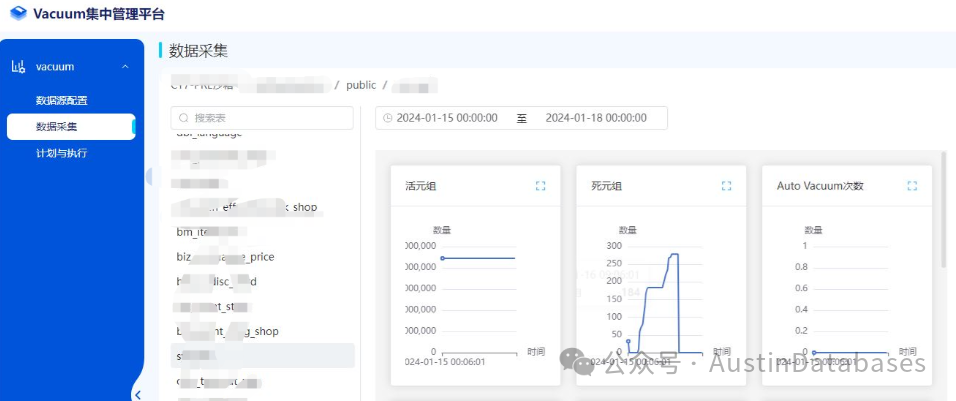Select the table row ending in g_shop
This screenshot has width=956, height=401.
[x=262, y=332]
